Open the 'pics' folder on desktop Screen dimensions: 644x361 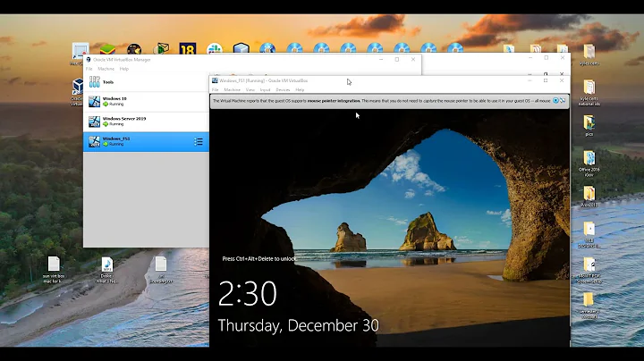589,125
